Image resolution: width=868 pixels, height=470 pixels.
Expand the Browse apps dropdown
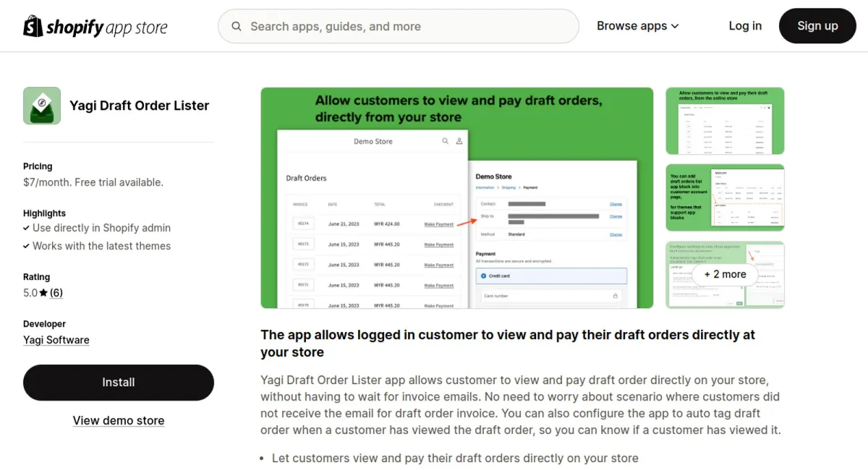(x=638, y=26)
